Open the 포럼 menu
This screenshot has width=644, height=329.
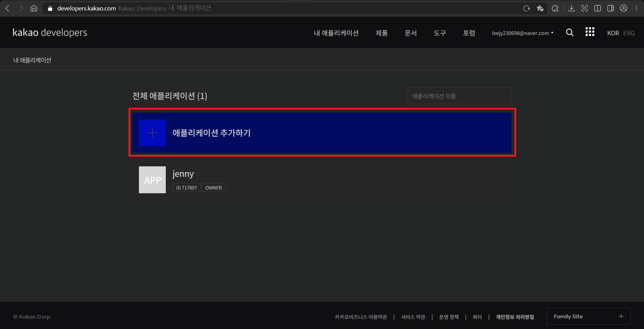[x=469, y=33]
